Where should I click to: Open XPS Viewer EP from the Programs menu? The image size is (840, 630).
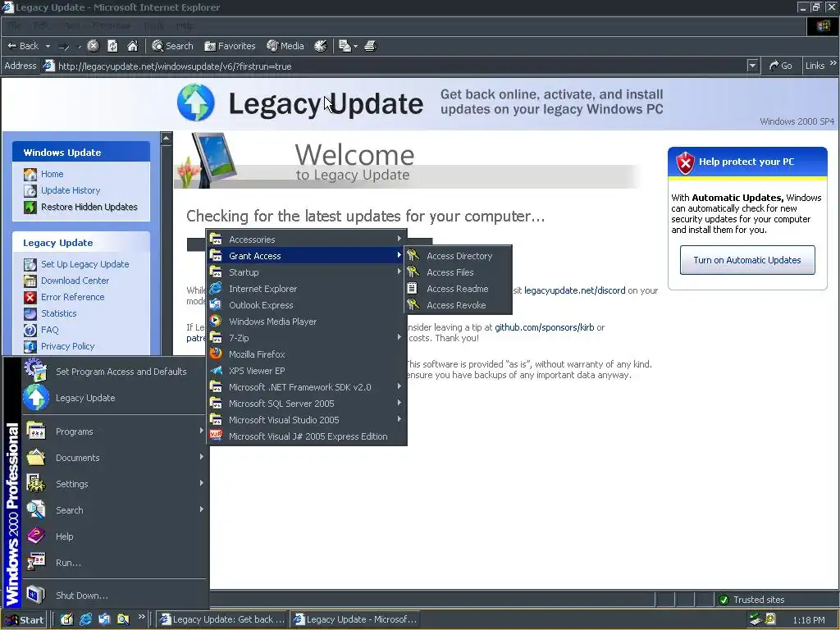coord(307,371)
